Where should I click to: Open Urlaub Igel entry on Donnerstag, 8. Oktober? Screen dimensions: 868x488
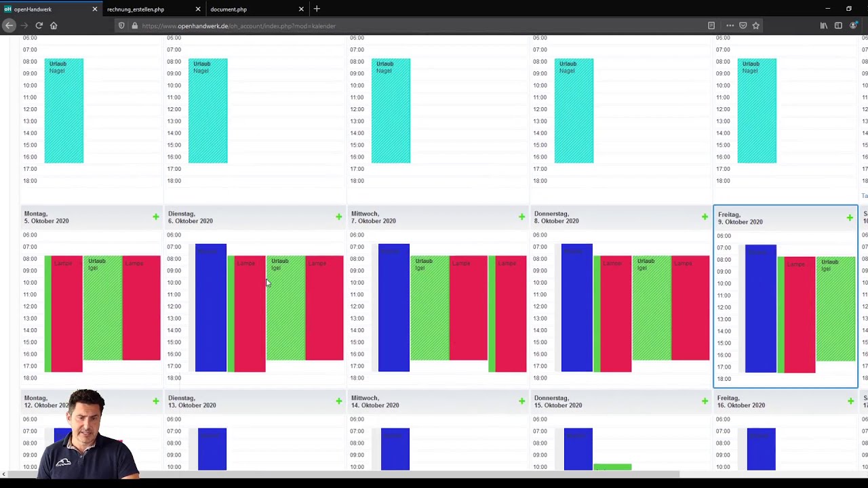click(x=652, y=308)
